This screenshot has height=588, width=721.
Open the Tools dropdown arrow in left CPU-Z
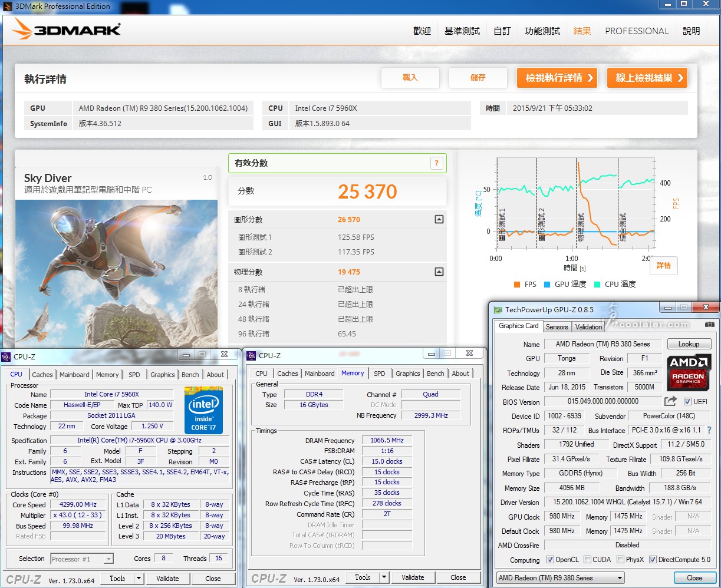[x=139, y=578]
